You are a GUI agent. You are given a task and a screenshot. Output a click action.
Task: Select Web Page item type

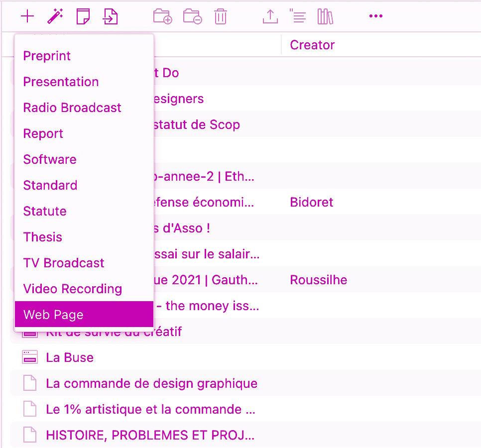coord(53,315)
